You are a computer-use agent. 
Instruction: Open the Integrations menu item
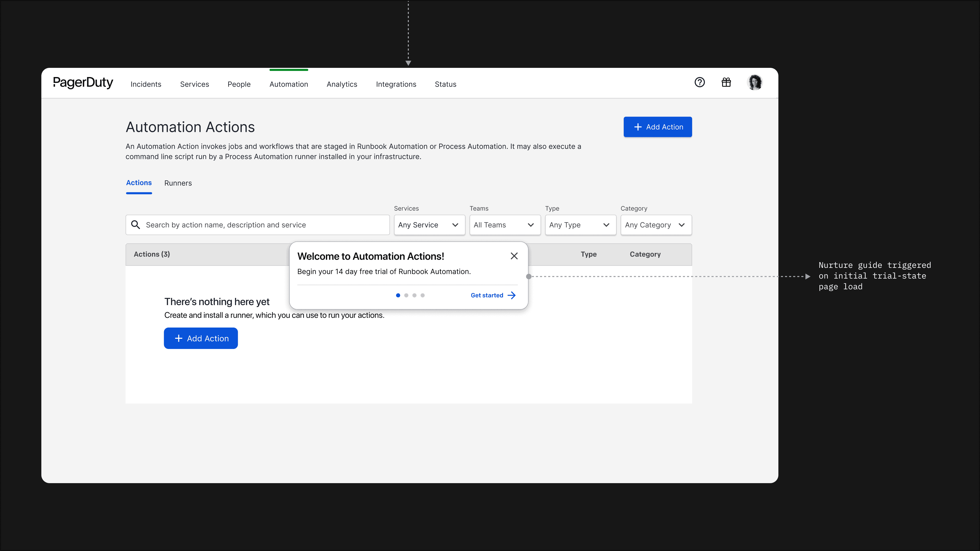(396, 84)
